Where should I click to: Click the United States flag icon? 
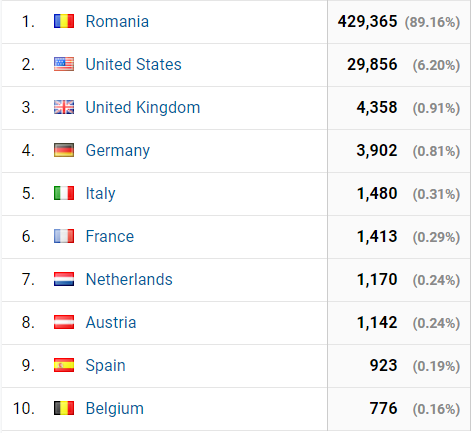coord(64,64)
